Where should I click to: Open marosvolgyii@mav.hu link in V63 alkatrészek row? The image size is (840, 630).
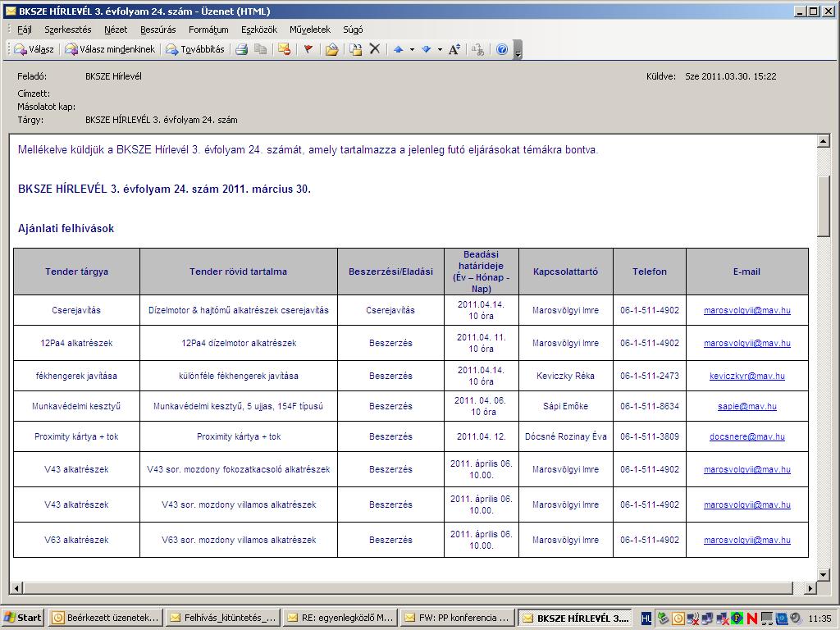pos(746,540)
